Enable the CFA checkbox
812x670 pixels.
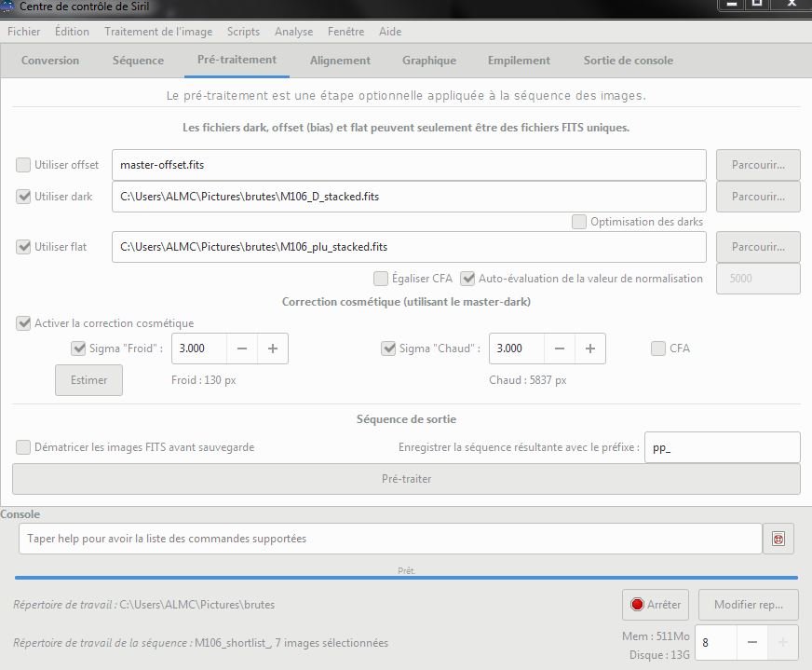coord(658,349)
